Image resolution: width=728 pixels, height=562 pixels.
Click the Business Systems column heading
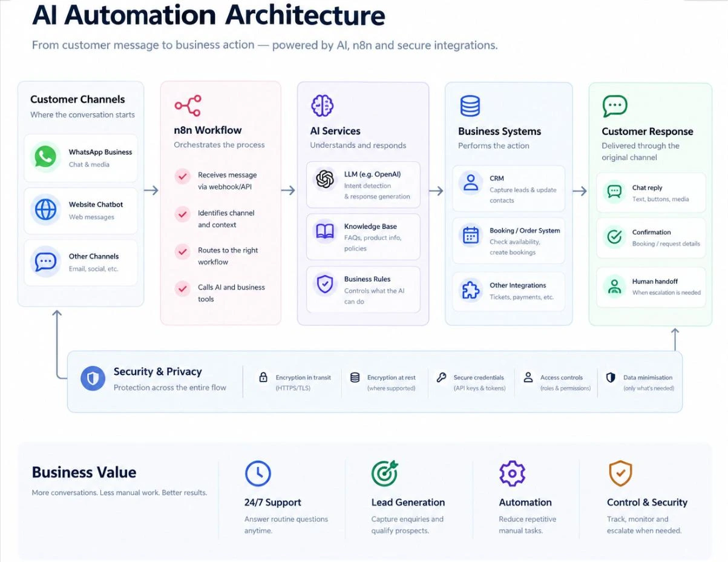tap(499, 131)
